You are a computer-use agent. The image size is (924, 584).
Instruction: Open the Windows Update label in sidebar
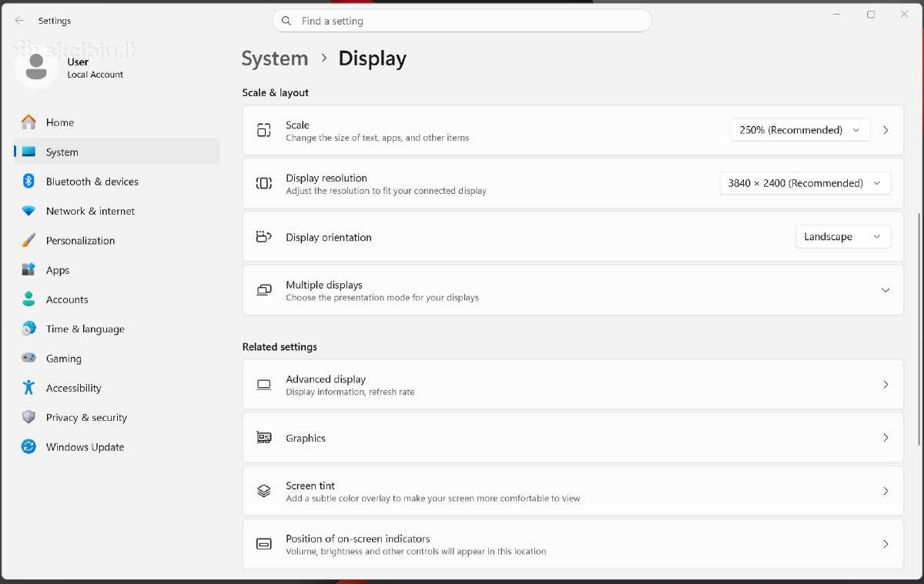[85, 447]
